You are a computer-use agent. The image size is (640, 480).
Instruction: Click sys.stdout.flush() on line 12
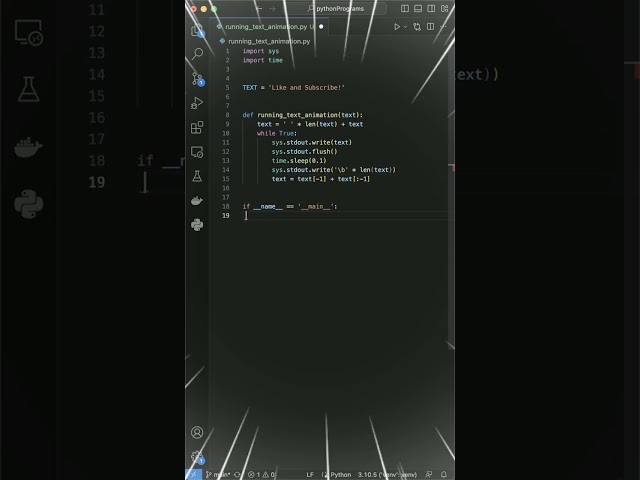pyautogui.click(x=304, y=152)
